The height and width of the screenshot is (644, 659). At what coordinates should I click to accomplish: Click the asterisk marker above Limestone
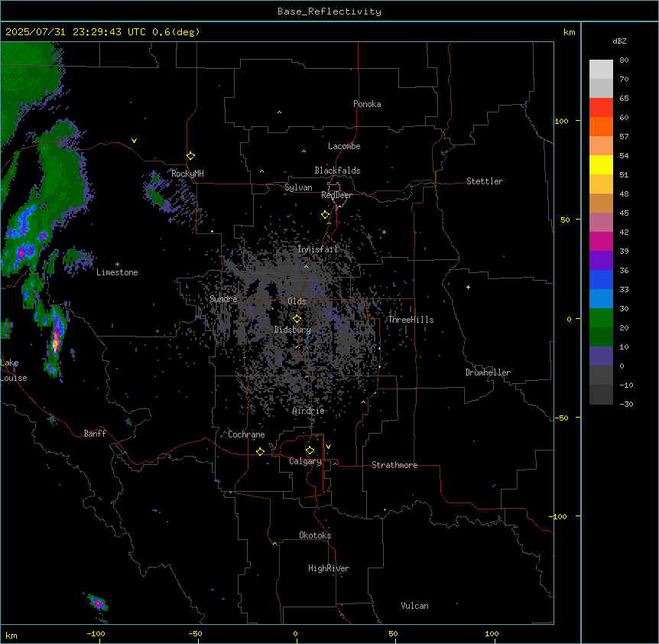117,265
